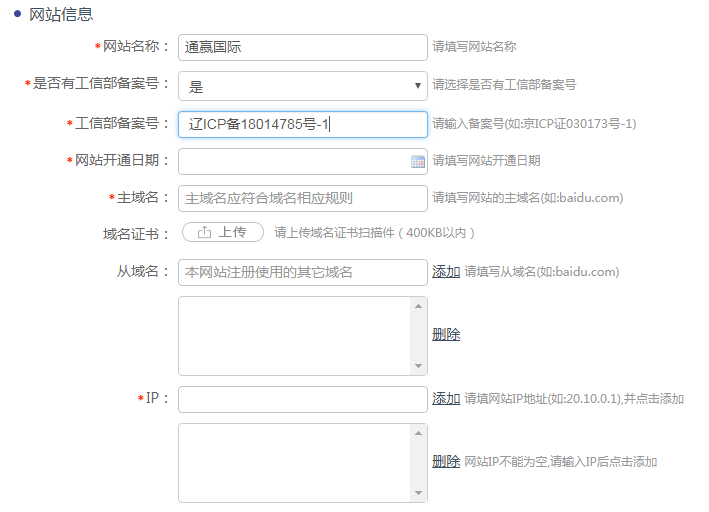Click the 从域名 input field
709x512 pixels.
(x=302, y=272)
